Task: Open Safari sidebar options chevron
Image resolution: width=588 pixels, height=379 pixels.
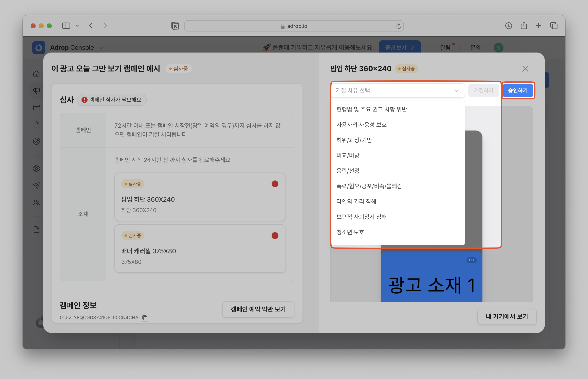Action: tap(77, 26)
